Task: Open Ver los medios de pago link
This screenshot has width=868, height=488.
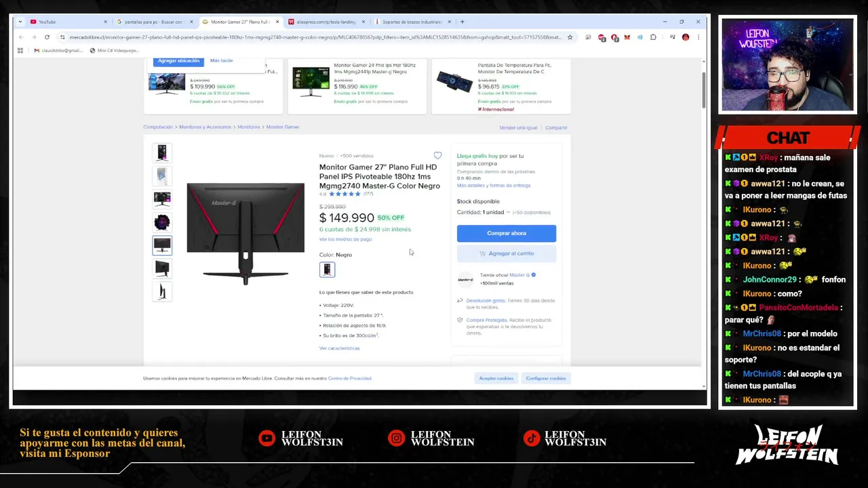Action: (345, 239)
